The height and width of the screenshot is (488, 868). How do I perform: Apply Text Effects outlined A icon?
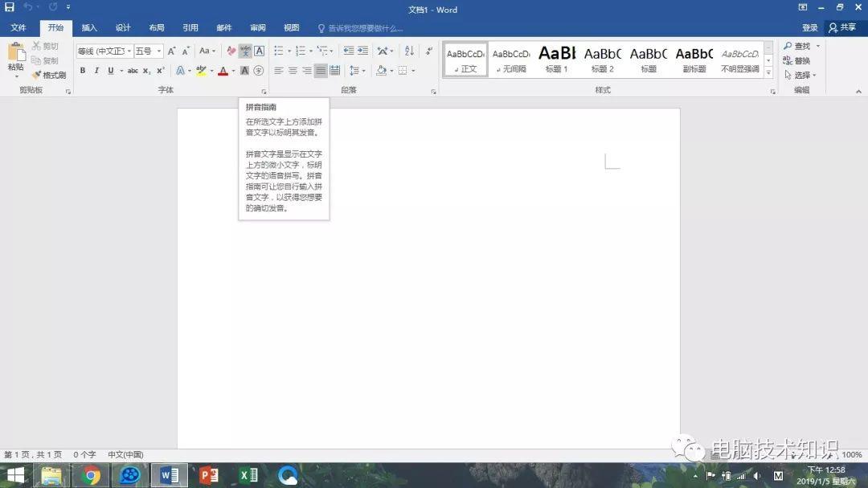click(180, 71)
